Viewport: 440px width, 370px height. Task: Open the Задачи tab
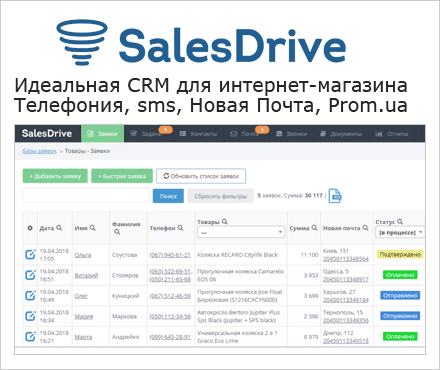point(148,134)
